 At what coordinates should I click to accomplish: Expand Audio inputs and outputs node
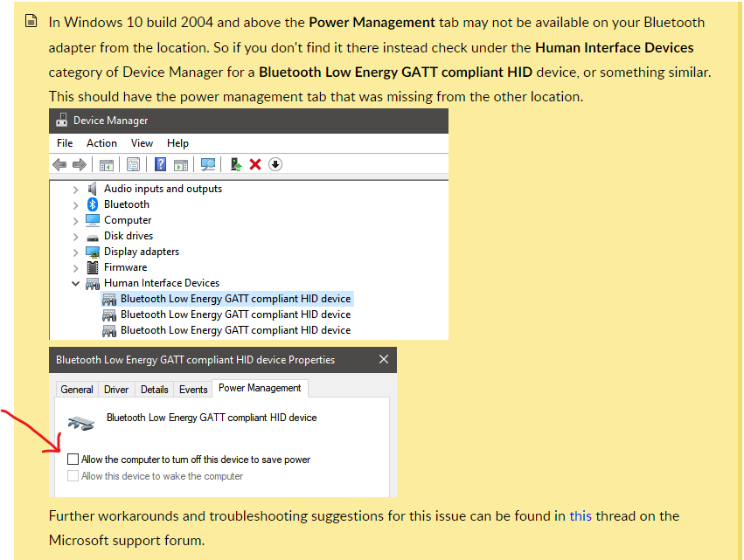[75, 190]
